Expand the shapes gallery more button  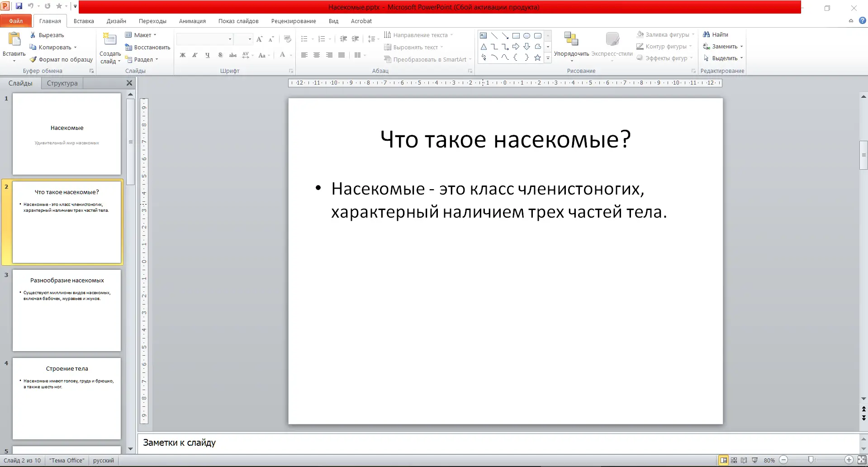548,57
